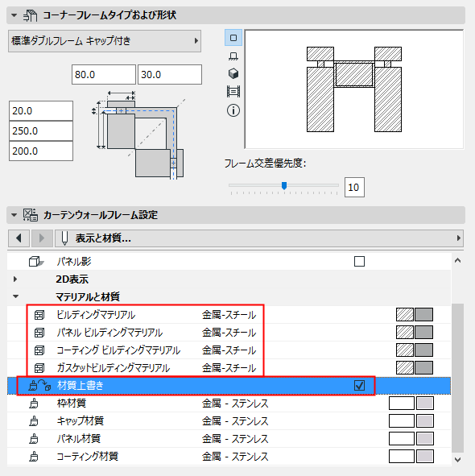Click the 枠材質 brush icon
The image size is (475, 476).
pos(34,404)
